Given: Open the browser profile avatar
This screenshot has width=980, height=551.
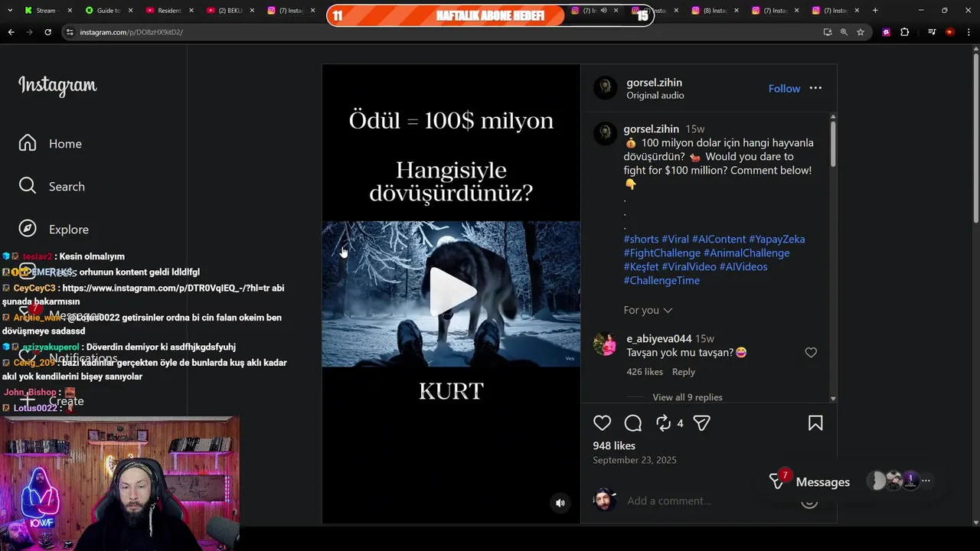Looking at the screenshot, I should tap(950, 32).
